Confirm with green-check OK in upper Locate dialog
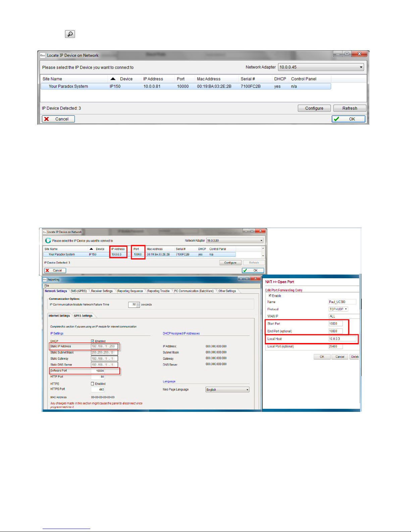Viewport: 411px width, 532px height. click(x=349, y=119)
